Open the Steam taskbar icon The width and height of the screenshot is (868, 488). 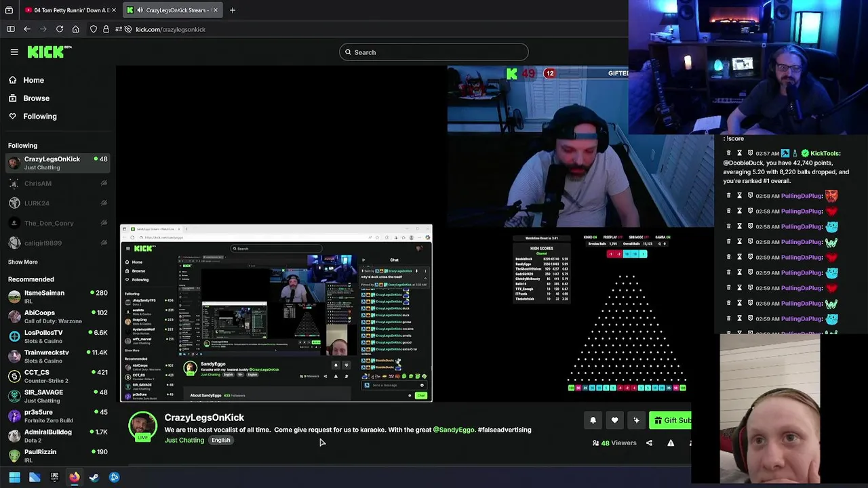coord(94,477)
